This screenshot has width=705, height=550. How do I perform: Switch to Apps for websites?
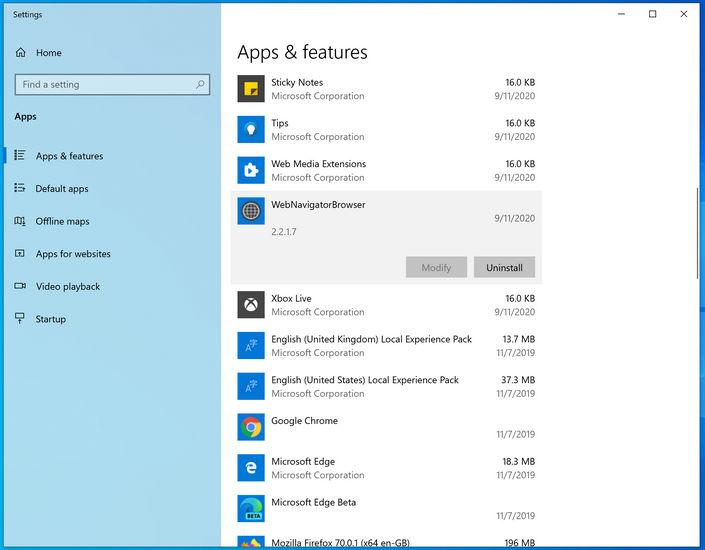[x=73, y=254]
